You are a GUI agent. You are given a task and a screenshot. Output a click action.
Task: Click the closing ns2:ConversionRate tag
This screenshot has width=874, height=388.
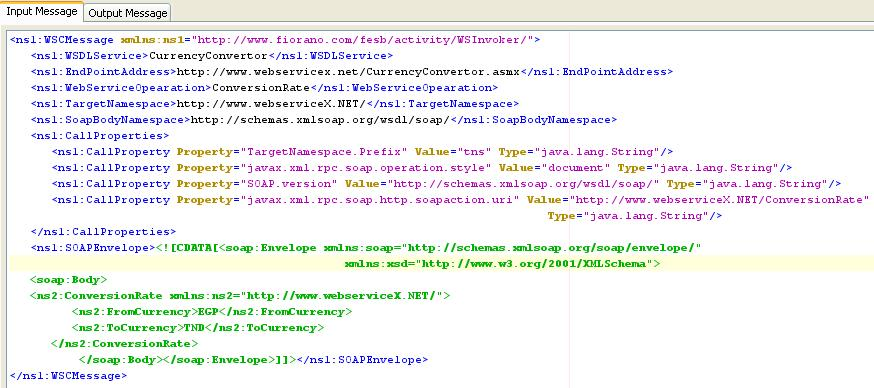(125, 343)
